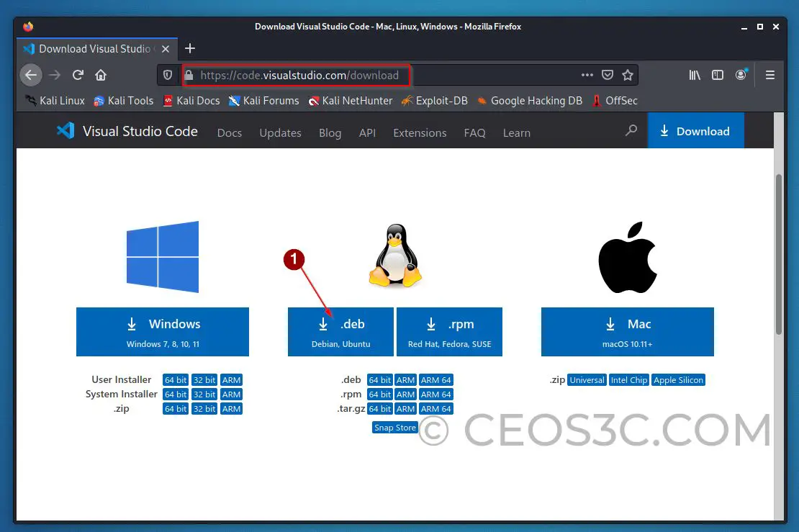Open the FAQ menu item
The width and height of the screenshot is (799, 532).
474,133
